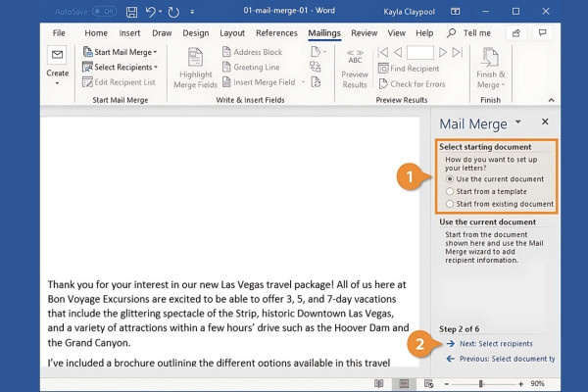Open the Insert Merge Field dropdown arrow
Image resolution: width=588 pixels, height=392 pixels.
coord(303,82)
